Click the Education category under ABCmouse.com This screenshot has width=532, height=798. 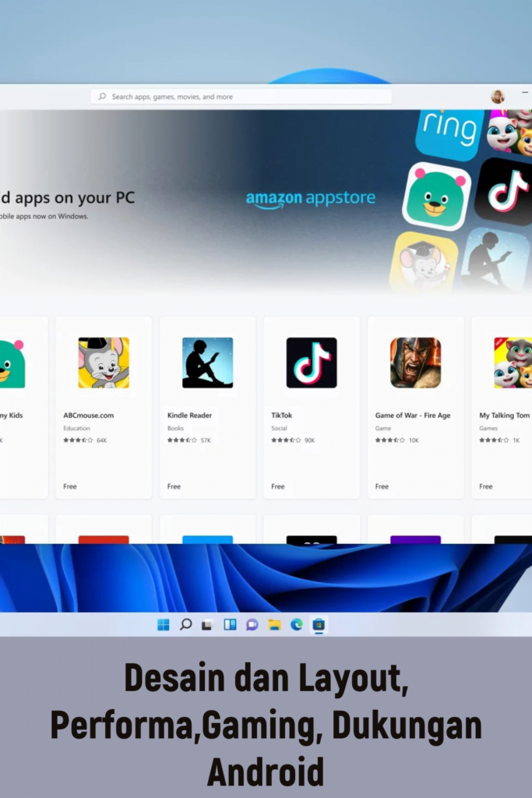[76, 429]
